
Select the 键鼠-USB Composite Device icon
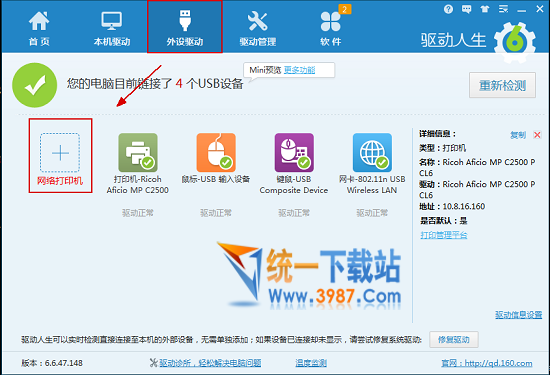click(x=294, y=152)
